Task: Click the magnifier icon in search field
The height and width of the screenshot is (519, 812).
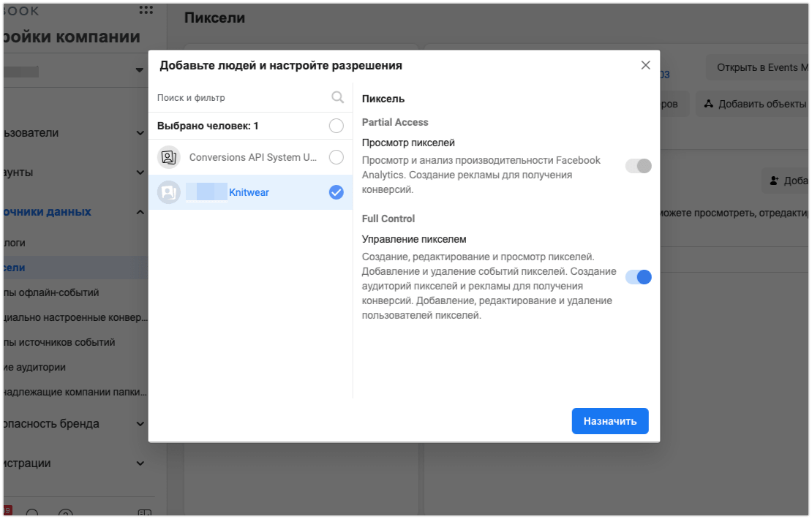Action: click(337, 97)
